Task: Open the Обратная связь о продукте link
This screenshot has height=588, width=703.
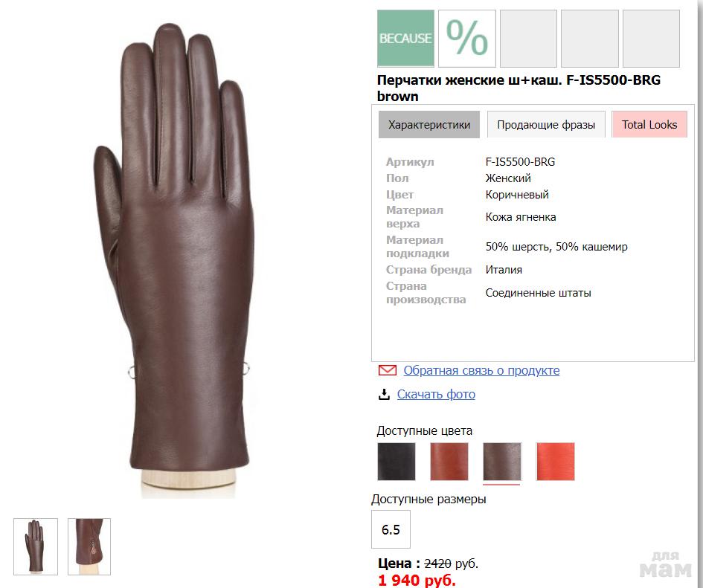Action: click(x=481, y=371)
